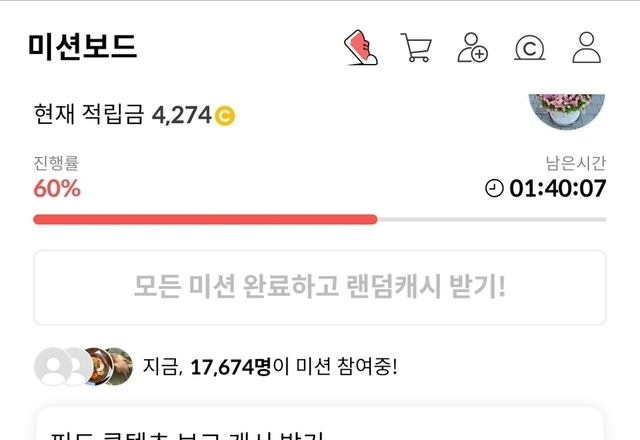Click the flower profile picture thumbnail

click(567, 111)
